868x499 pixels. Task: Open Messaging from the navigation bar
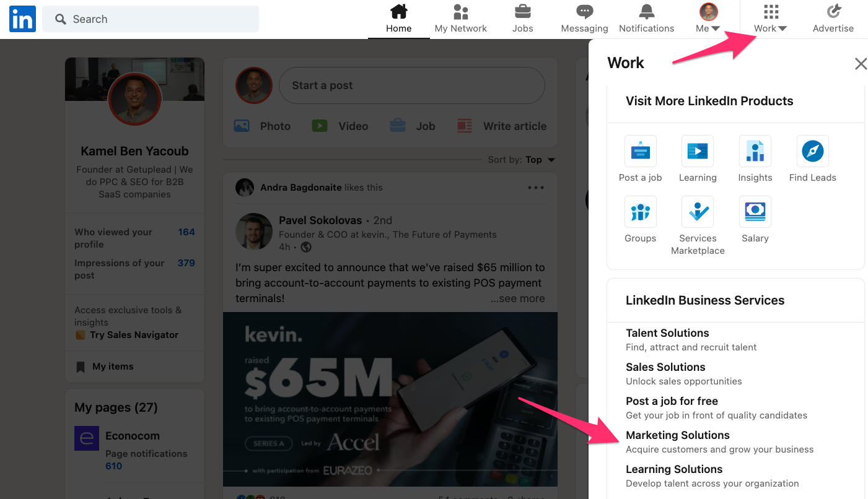tap(584, 19)
